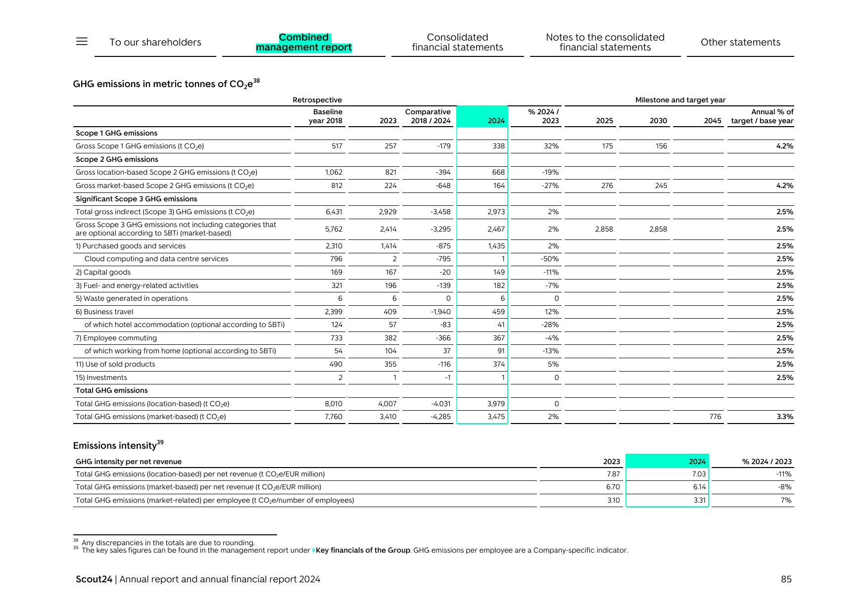Click the 776 target value for 2045

(715, 417)
